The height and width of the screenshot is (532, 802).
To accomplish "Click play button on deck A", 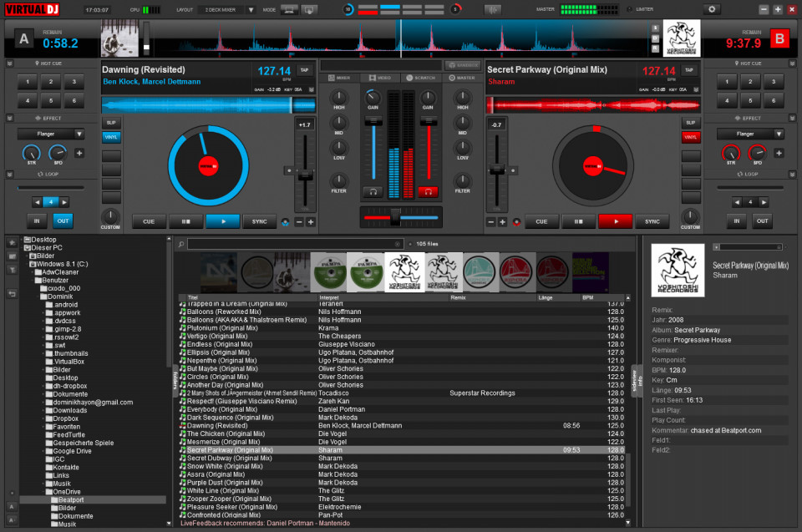I will coord(223,221).
